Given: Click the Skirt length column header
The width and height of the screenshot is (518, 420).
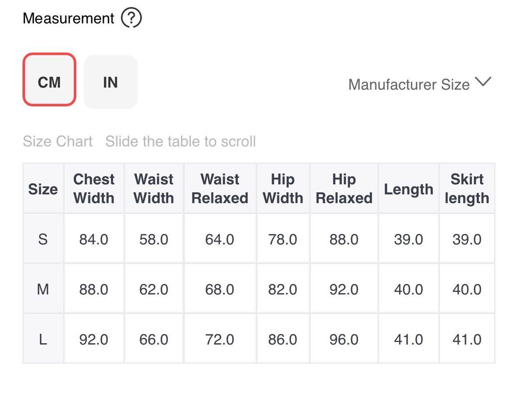Looking at the screenshot, I should pyautogui.click(x=467, y=188).
